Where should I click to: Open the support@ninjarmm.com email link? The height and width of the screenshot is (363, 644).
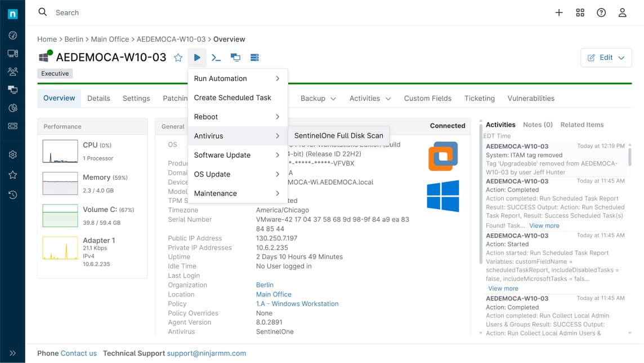(x=207, y=353)
